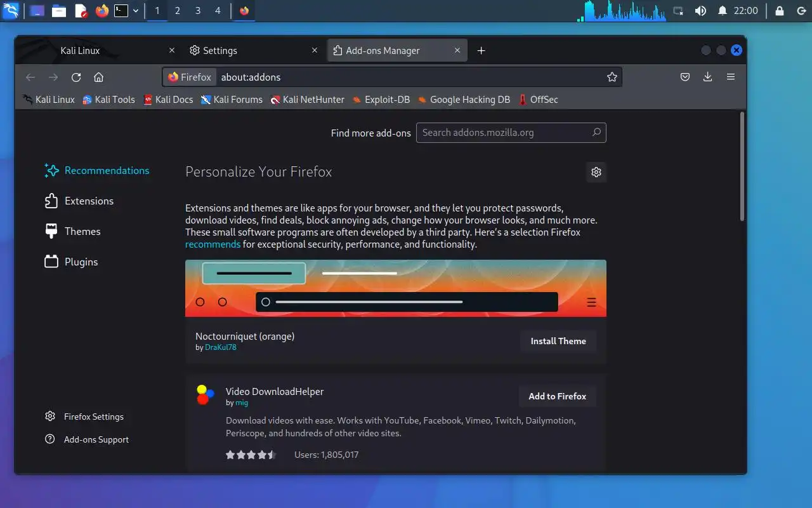Open the Kali Docs bookmark

pos(168,100)
